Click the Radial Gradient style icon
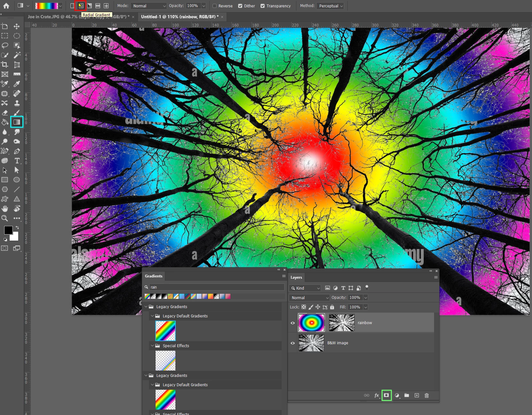Screen dimensions: 532x415 click(81, 6)
